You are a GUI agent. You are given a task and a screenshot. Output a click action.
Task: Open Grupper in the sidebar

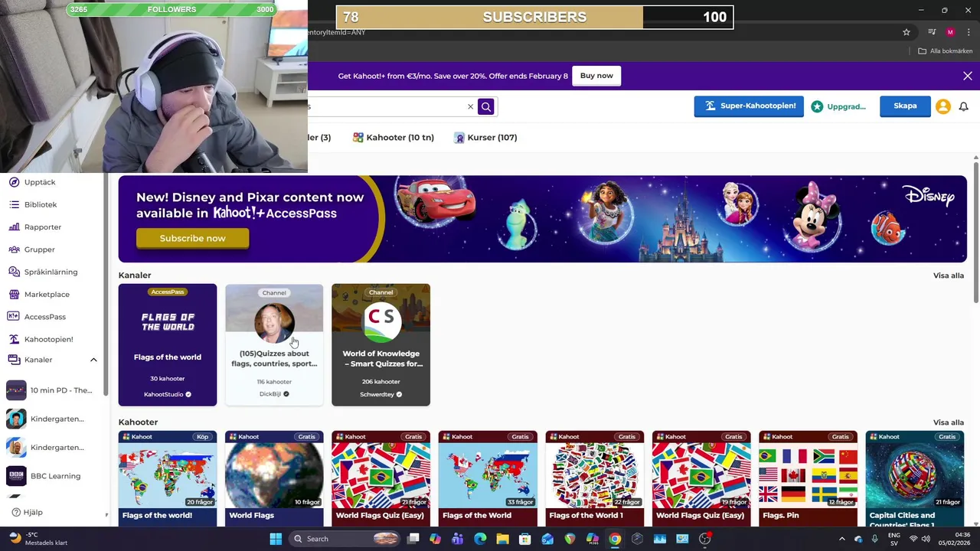39,249
